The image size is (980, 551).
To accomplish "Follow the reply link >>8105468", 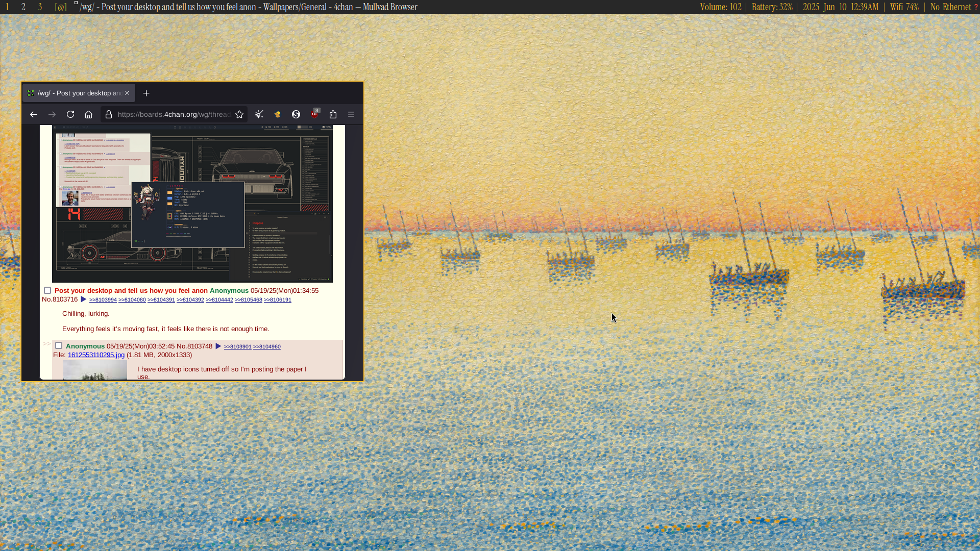I will (x=249, y=300).
